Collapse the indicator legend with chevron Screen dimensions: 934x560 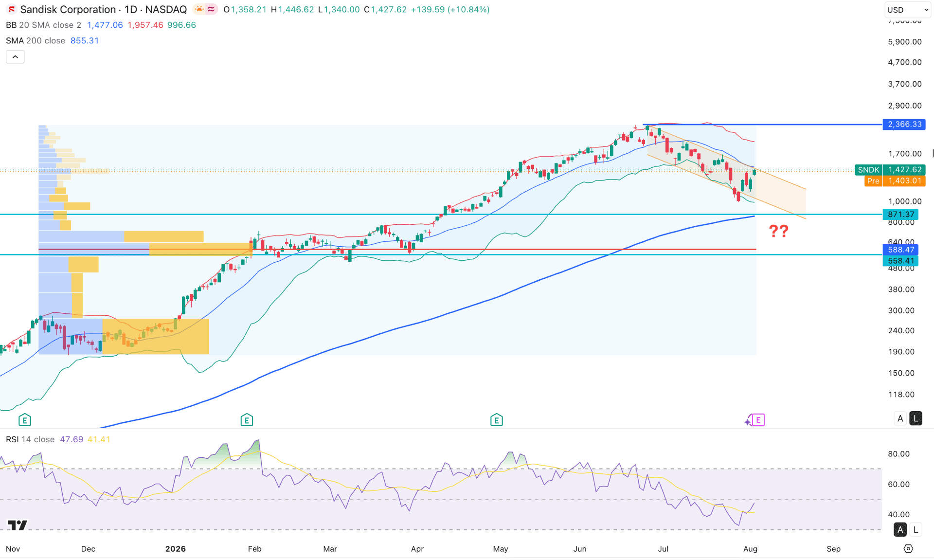click(x=15, y=57)
